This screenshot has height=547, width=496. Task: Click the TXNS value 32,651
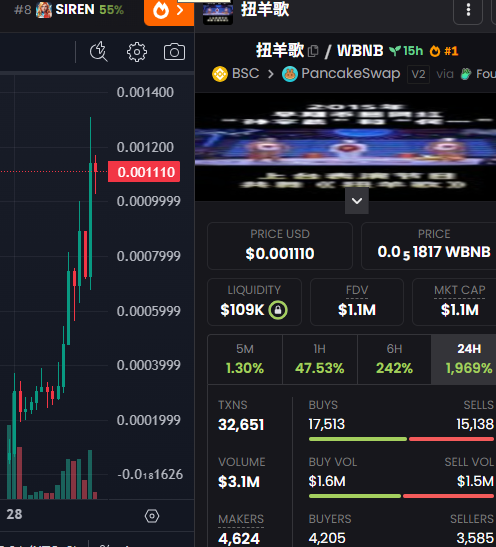pos(241,425)
